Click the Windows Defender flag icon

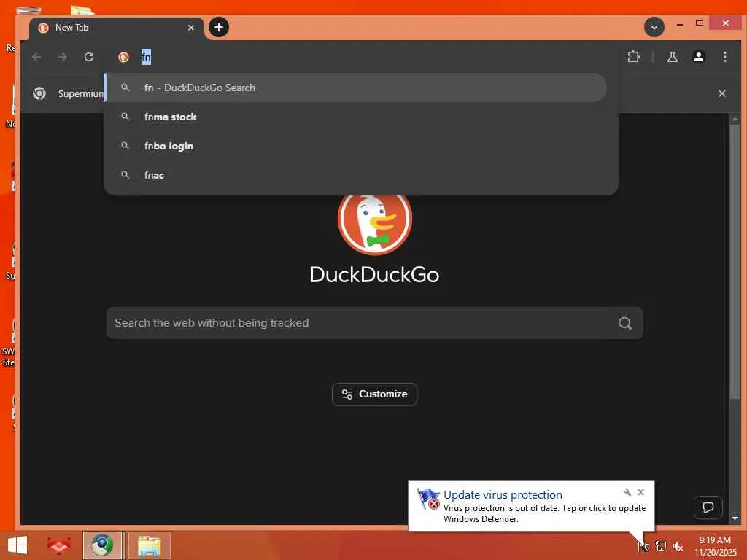(427, 499)
